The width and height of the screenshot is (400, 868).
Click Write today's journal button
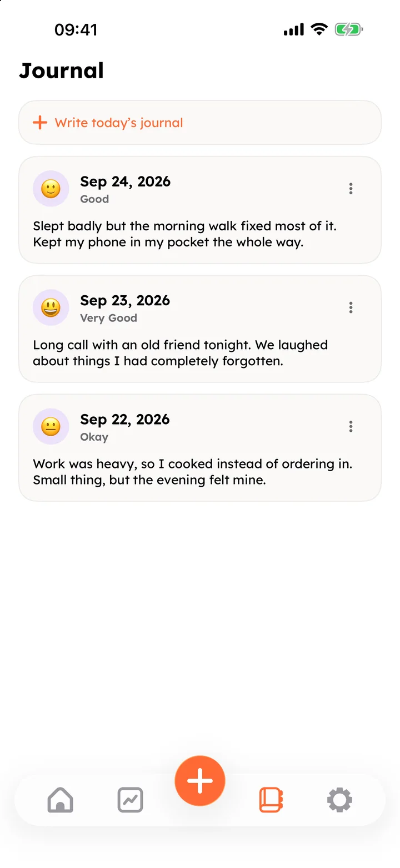coord(200,123)
